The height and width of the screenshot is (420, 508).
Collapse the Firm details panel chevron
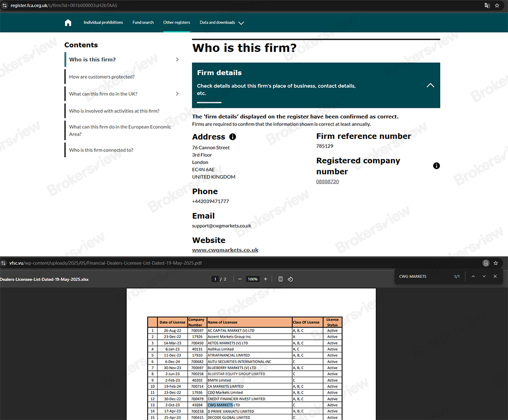click(430, 85)
